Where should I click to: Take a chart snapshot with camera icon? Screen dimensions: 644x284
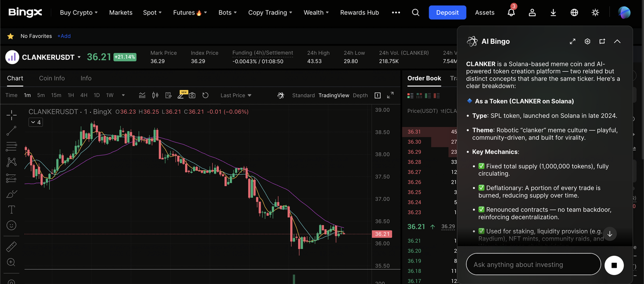pyautogui.click(x=192, y=95)
